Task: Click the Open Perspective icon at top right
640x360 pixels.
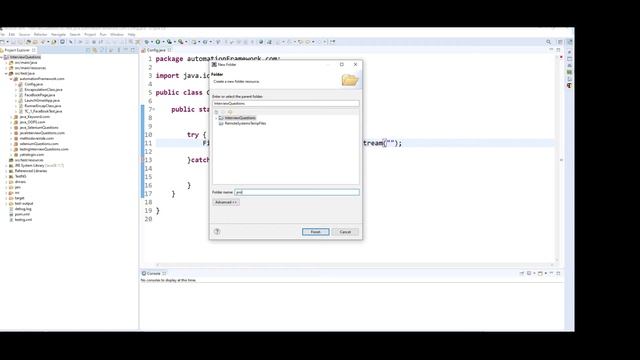Action: pyautogui.click(x=560, y=42)
